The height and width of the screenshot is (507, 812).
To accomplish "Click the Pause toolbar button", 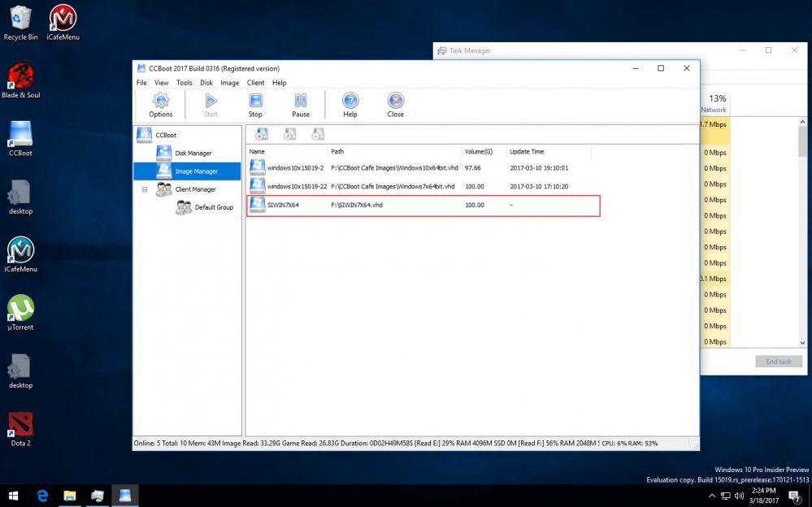I will point(301,105).
